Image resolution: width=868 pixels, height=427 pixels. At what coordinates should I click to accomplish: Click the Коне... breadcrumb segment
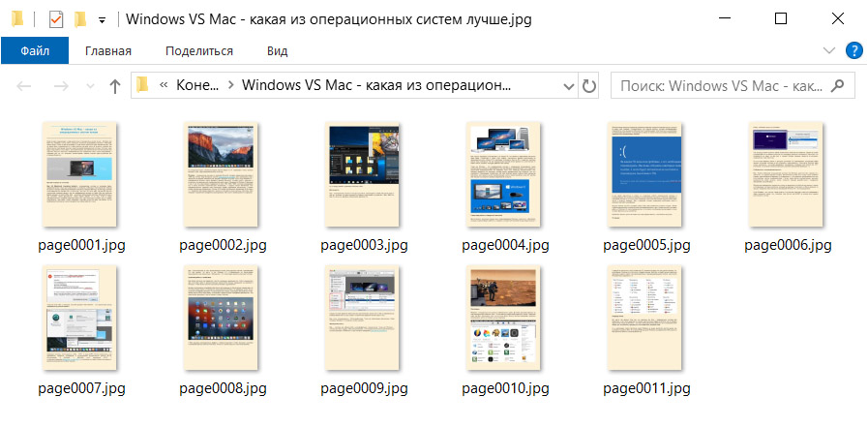click(x=197, y=85)
